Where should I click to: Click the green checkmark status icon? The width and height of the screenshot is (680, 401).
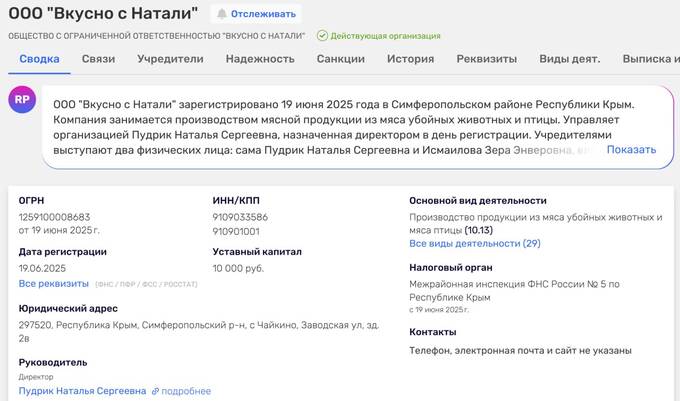(322, 36)
